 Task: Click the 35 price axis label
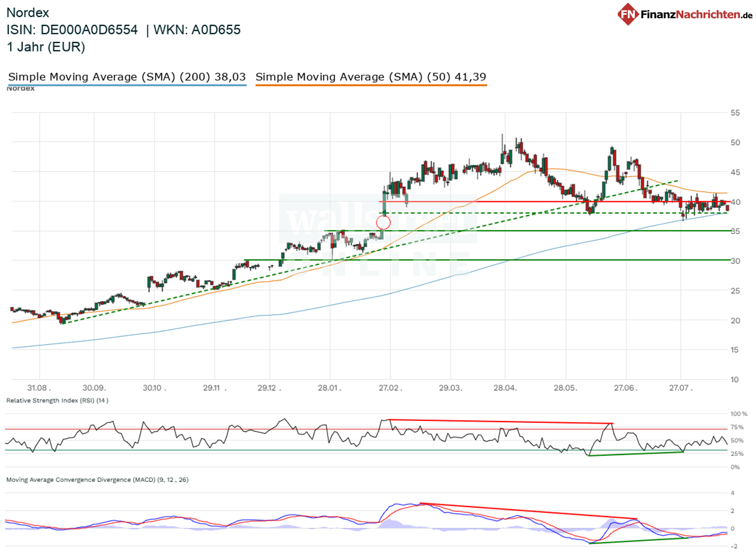coord(735,231)
